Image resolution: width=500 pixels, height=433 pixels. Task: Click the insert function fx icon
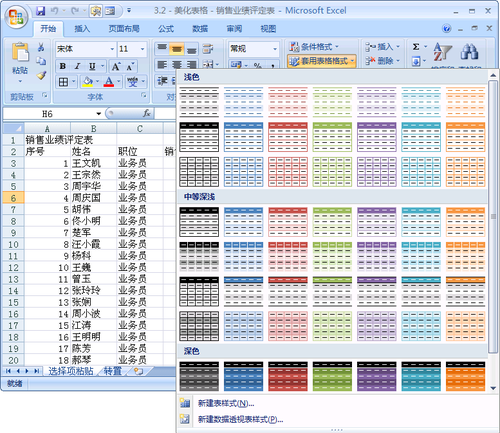click(x=147, y=113)
